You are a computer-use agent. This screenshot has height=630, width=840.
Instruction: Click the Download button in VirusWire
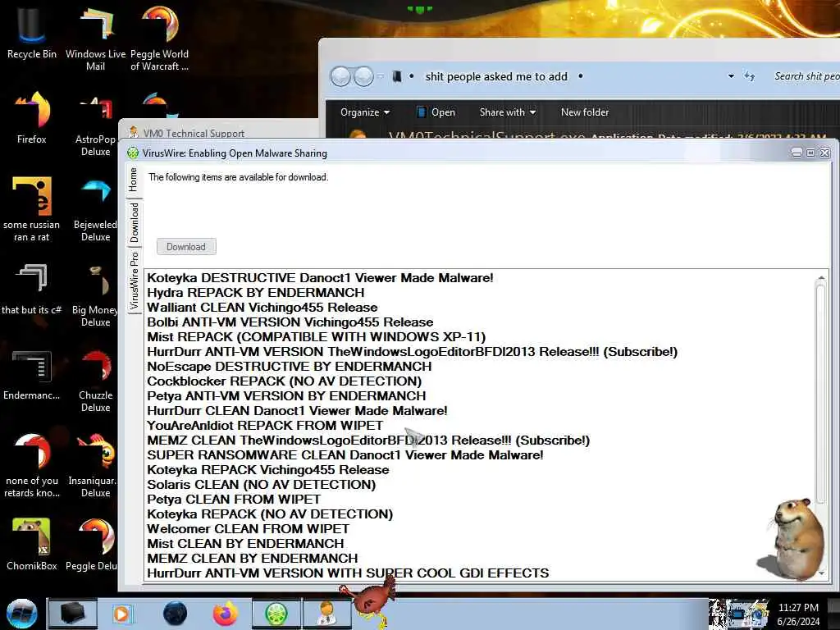click(186, 246)
